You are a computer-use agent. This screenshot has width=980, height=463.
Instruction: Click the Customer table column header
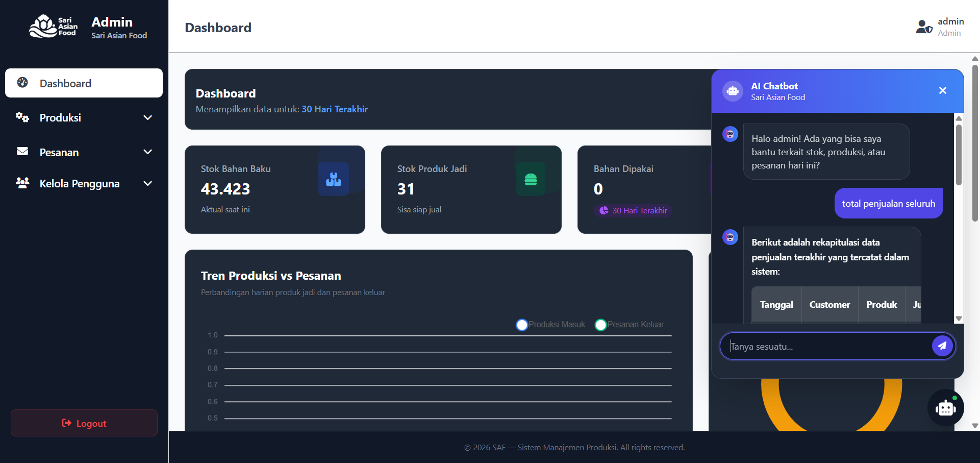830,305
